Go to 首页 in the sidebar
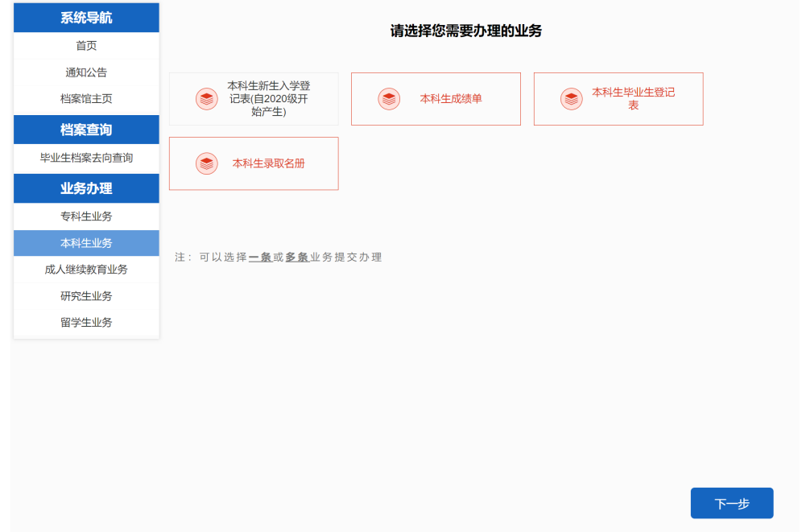 pos(86,46)
